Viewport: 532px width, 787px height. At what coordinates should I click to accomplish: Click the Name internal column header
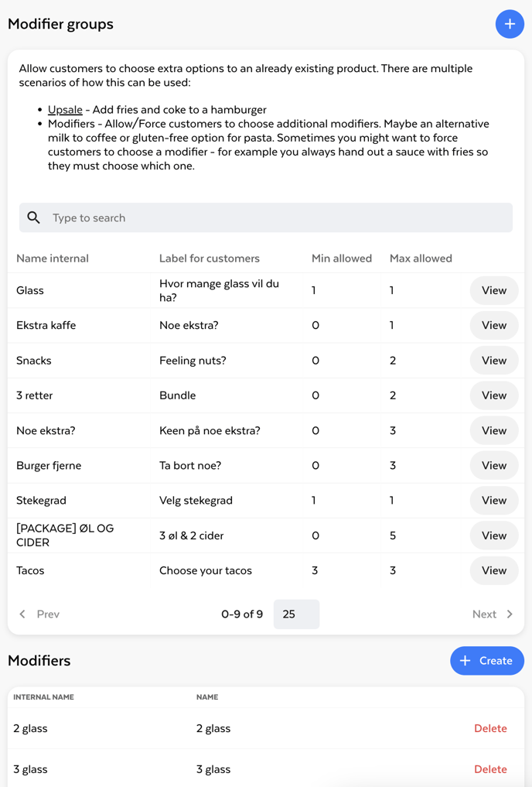[53, 258]
